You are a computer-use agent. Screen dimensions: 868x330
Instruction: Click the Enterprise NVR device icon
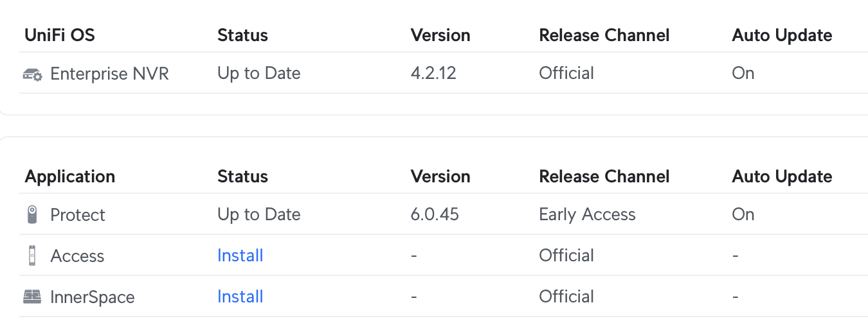click(x=32, y=74)
